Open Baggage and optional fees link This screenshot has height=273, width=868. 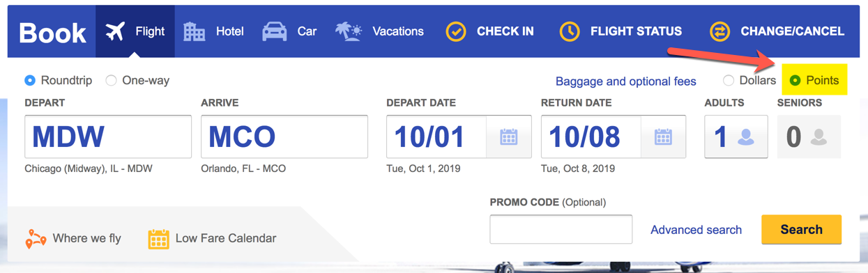click(626, 81)
